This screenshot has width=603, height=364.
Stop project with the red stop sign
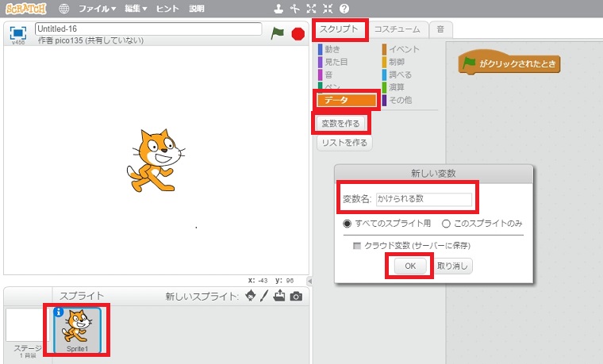coord(298,34)
